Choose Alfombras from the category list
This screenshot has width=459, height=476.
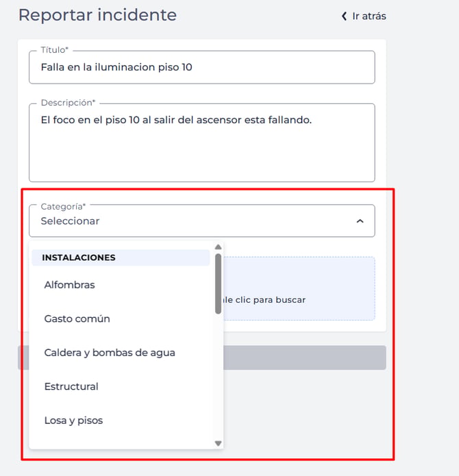click(121, 285)
